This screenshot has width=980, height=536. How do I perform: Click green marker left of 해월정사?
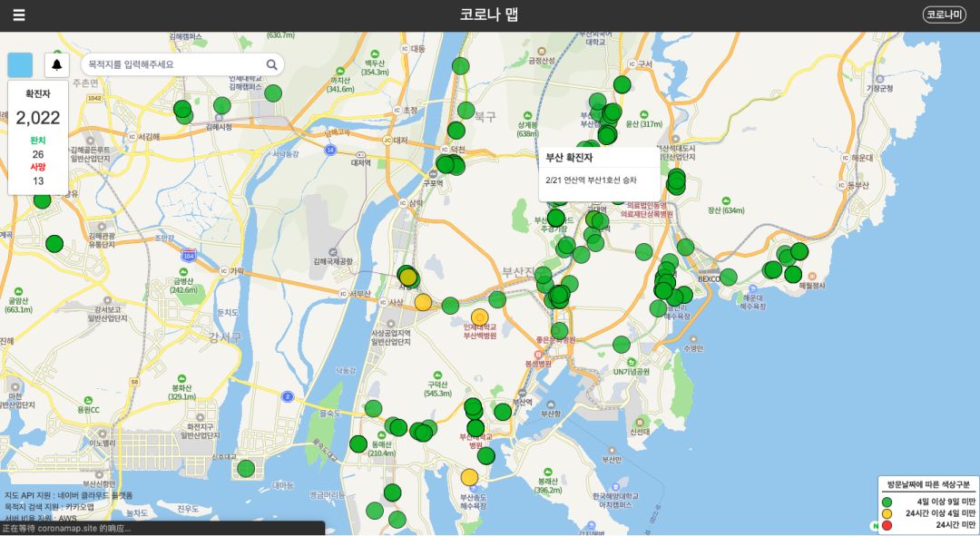[793, 274]
